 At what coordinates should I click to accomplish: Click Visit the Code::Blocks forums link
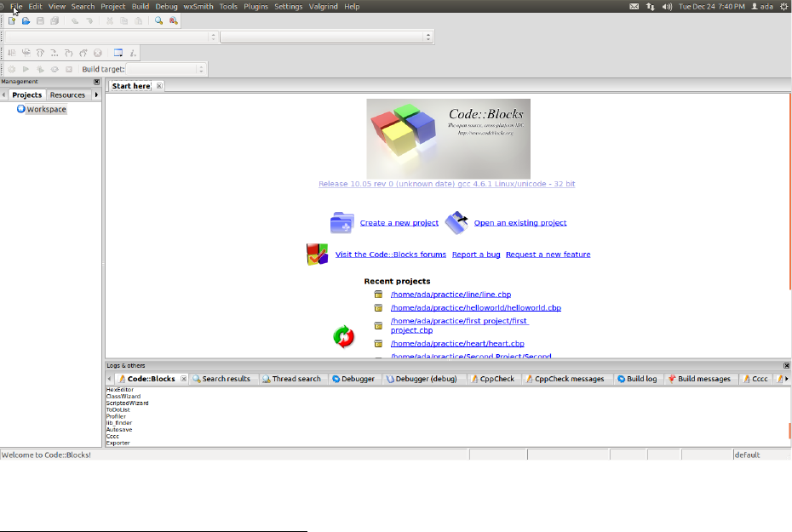pyautogui.click(x=390, y=255)
